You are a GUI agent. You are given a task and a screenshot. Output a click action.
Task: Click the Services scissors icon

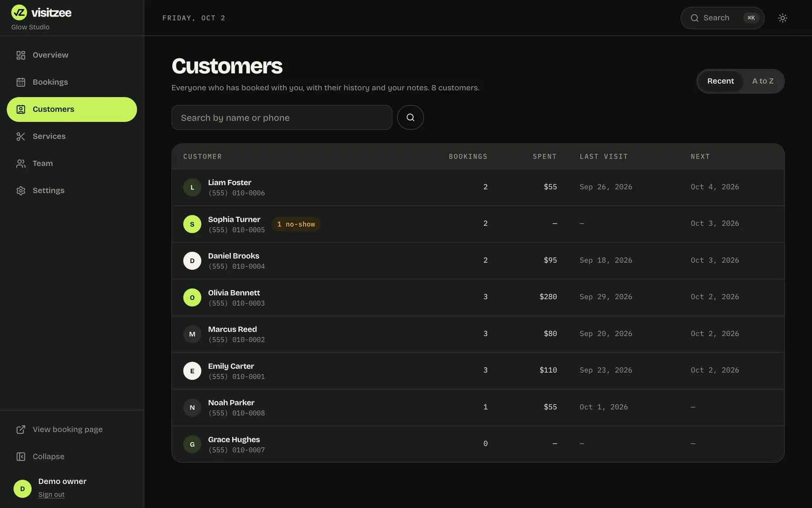tap(21, 136)
